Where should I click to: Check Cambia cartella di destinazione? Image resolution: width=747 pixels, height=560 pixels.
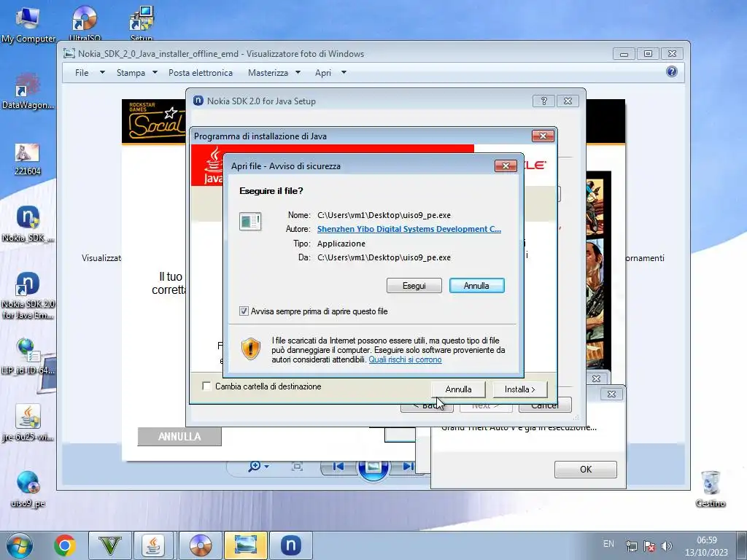[206, 386]
